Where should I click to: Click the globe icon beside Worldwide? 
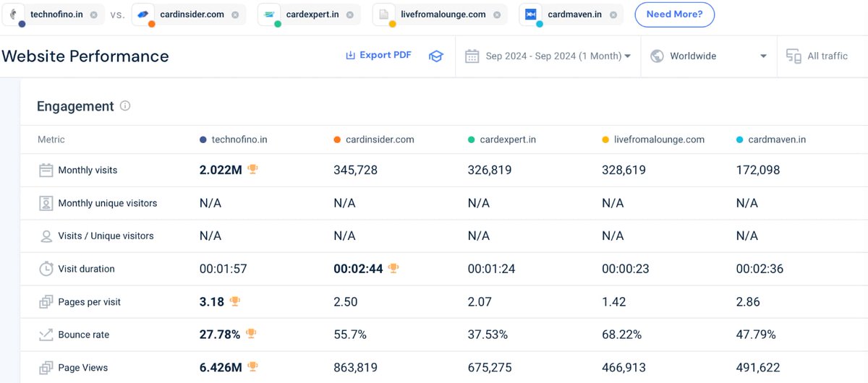coord(657,56)
